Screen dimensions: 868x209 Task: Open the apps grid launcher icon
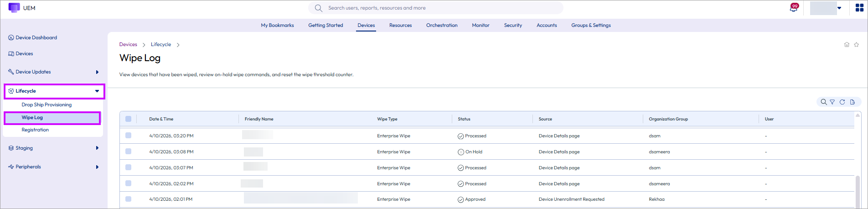(x=859, y=8)
